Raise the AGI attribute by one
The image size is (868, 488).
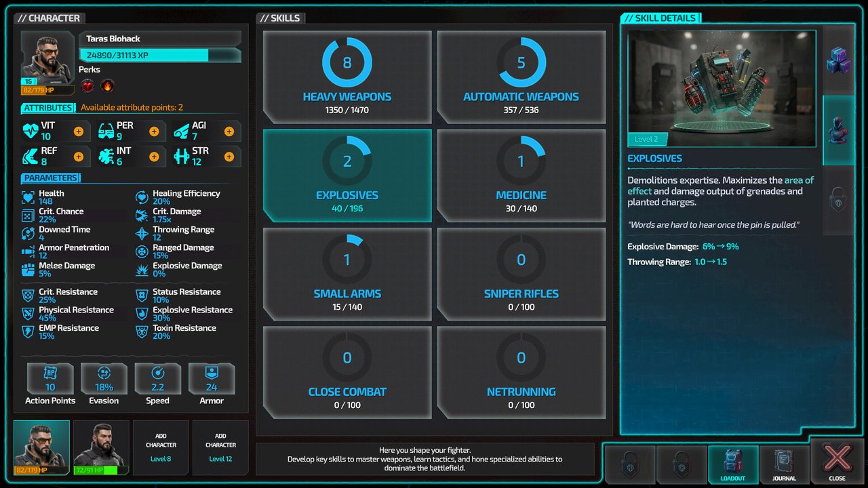(229, 131)
